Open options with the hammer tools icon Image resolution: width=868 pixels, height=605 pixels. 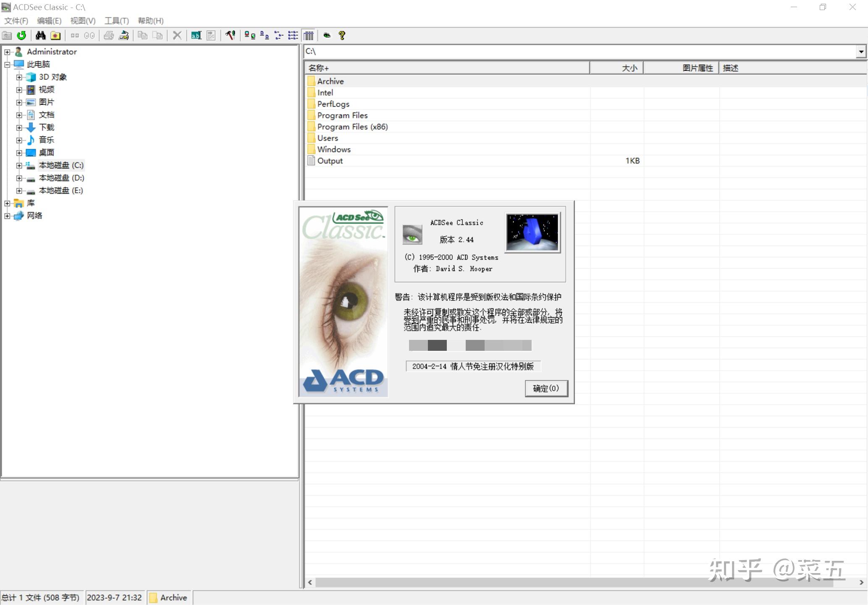[x=230, y=36]
